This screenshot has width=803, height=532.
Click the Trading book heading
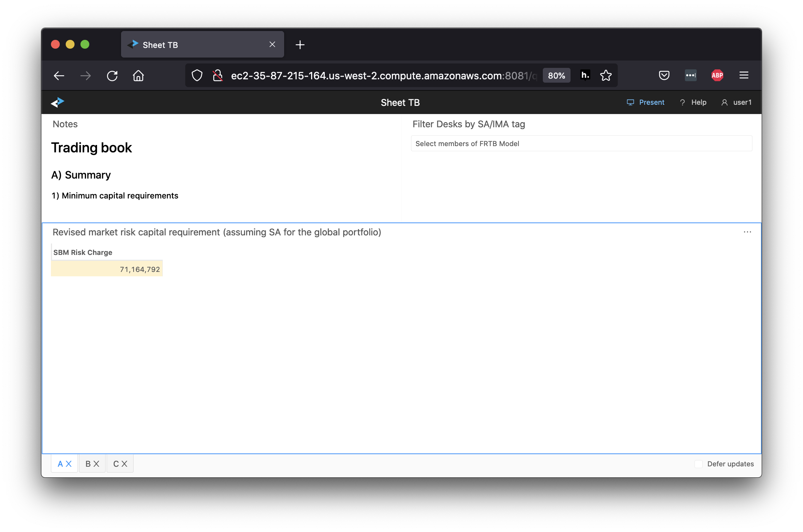click(x=92, y=148)
